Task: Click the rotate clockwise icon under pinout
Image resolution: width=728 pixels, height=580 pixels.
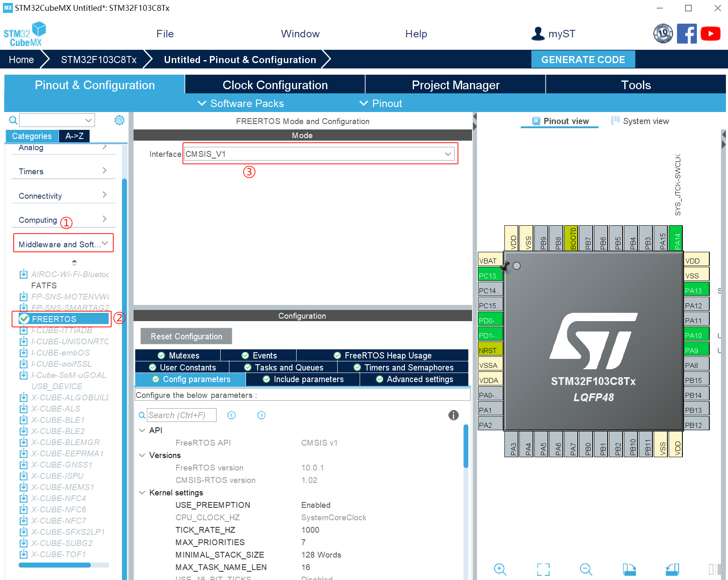Action: coord(629,569)
